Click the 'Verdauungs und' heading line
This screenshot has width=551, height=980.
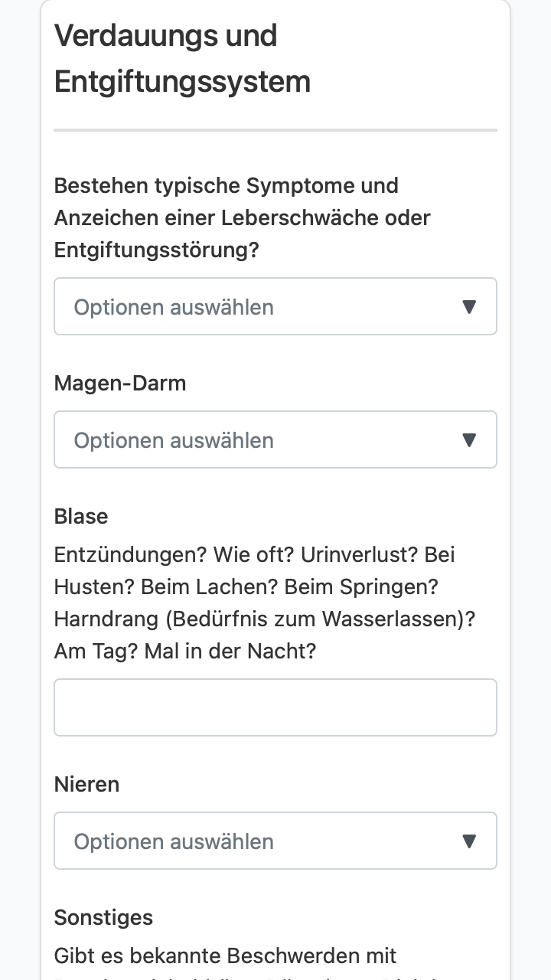166,36
